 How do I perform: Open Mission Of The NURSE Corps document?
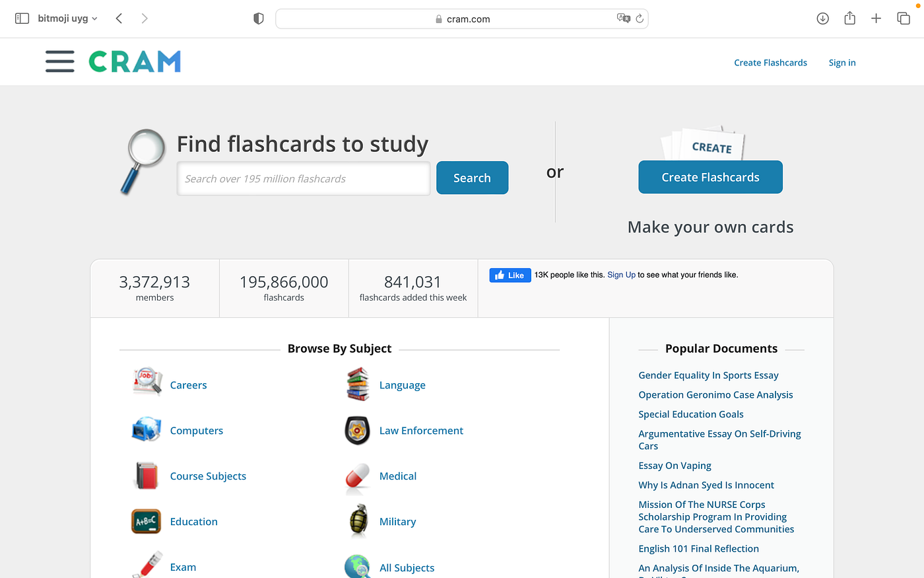(716, 517)
